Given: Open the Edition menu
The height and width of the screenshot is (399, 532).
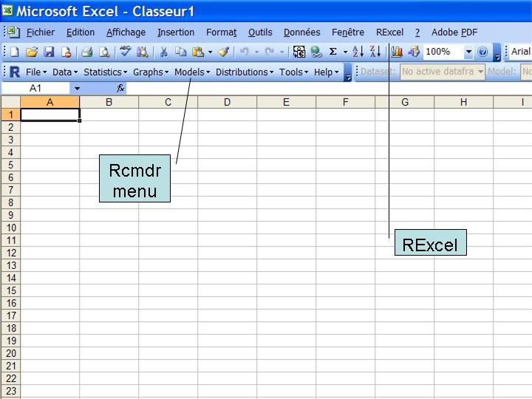Looking at the screenshot, I should 81,33.
